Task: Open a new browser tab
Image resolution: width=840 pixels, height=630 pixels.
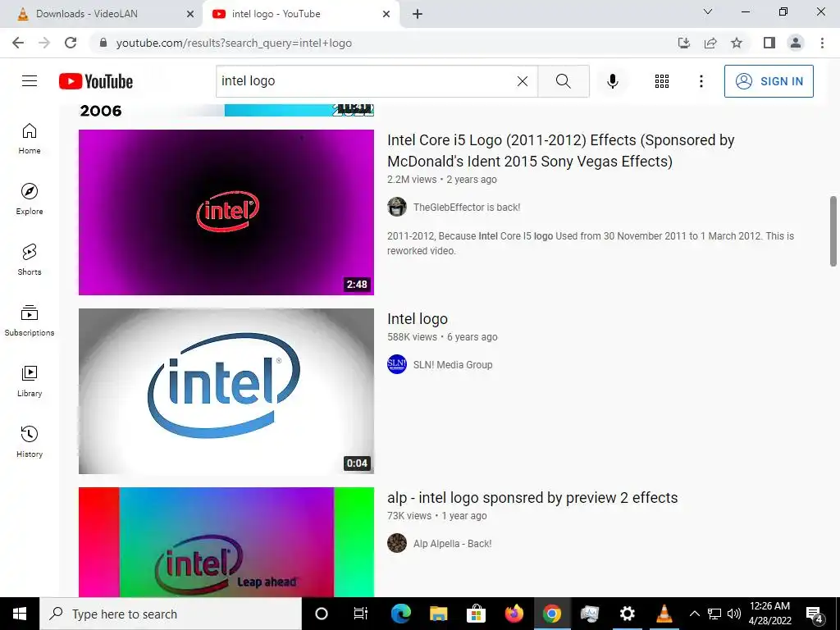Action: (x=418, y=15)
